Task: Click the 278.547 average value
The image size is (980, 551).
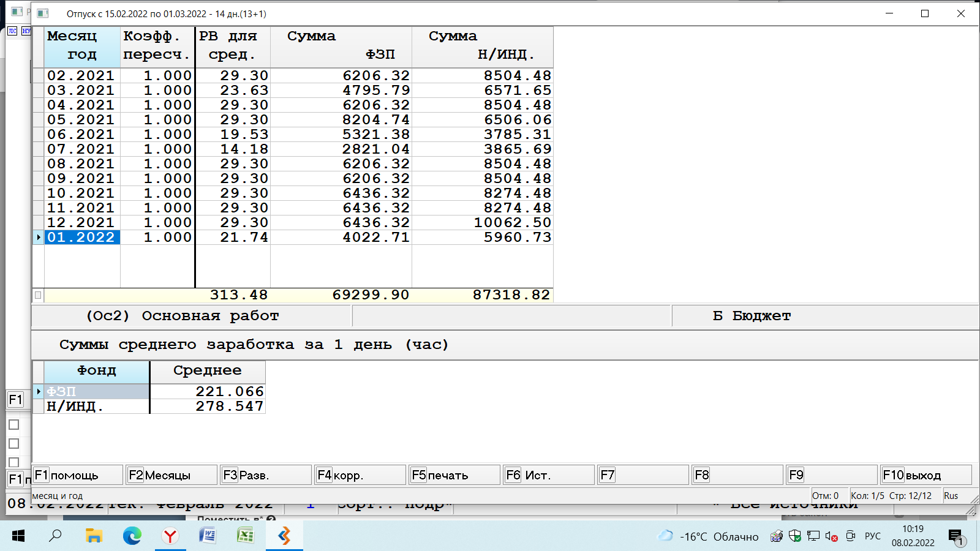Action: [230, 406]
